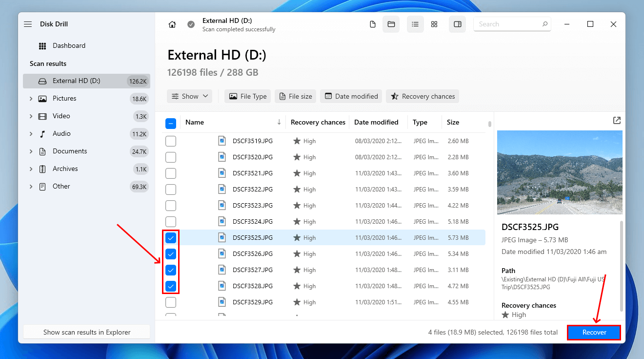Switch to folder view icon
Image resolution: width=644 pixels, height=359 pixels.
391,24
